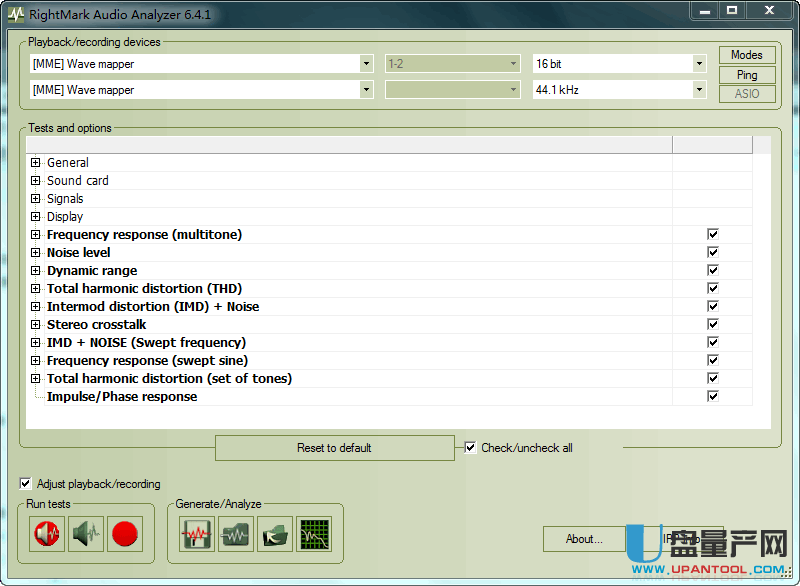Viewport: 800px width, 586px height.
Task: Expand the General options node
Action: (x=36, y=163)
